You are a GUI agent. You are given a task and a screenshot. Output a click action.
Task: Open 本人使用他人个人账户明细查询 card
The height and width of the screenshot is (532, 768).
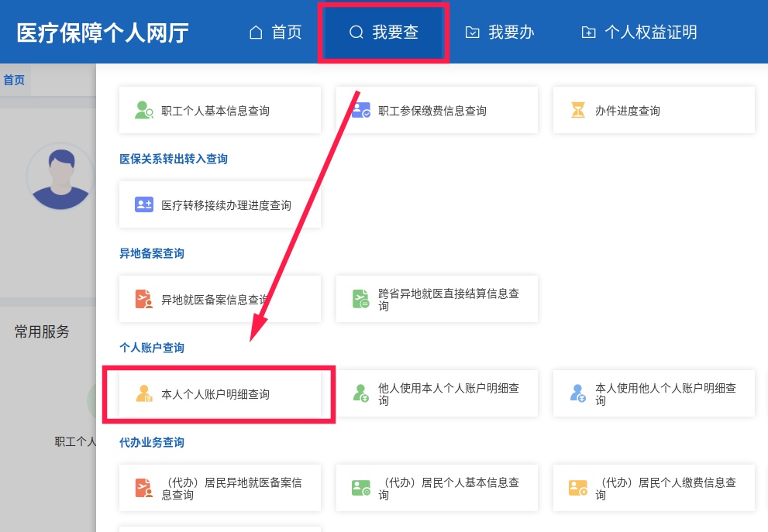(x=654, y=393)
